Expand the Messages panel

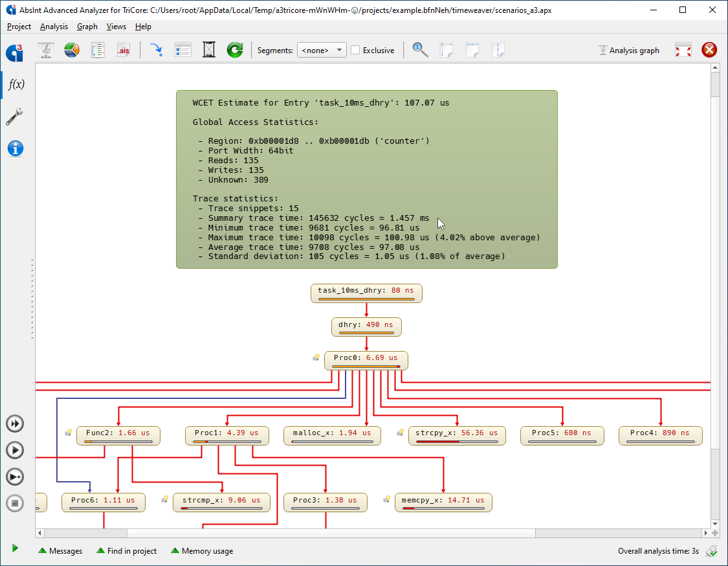(60, 551)
